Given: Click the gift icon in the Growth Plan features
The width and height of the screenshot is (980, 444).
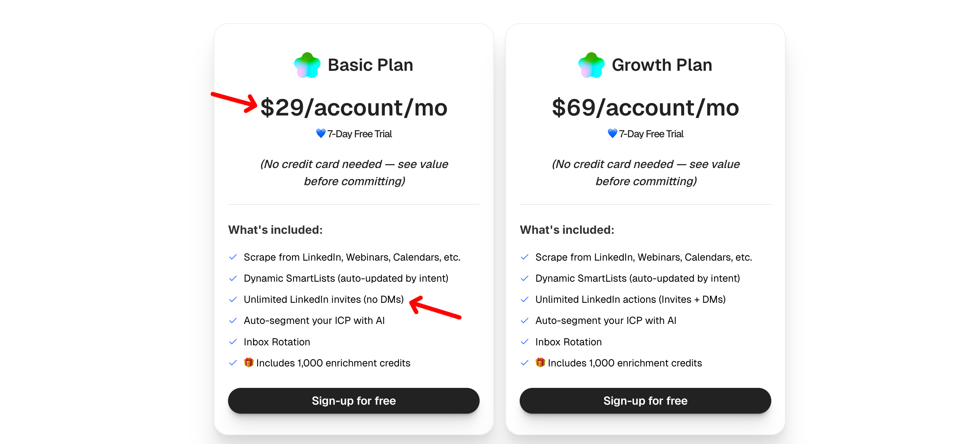Looking at the screenshot, I should click(540, 362).
